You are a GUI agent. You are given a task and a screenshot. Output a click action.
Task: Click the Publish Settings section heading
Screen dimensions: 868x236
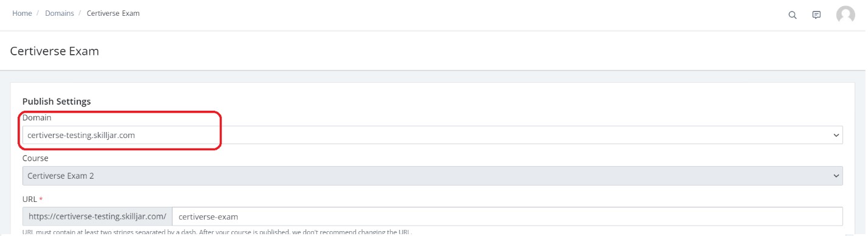(x=56, y=101)
